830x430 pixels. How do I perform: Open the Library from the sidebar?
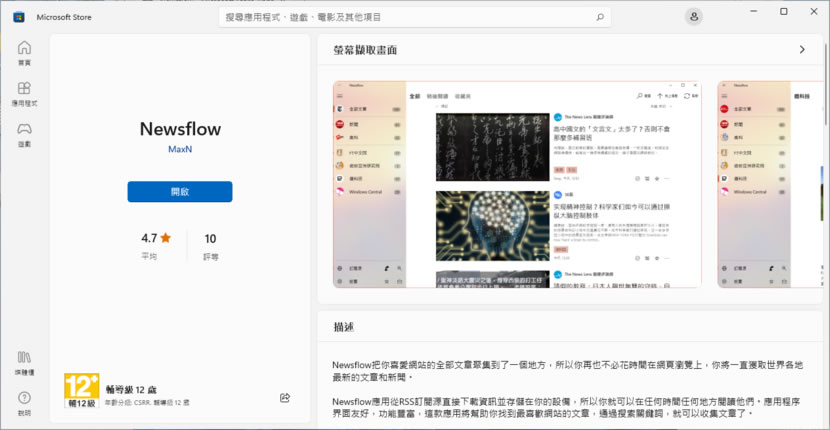coord(24,363)
